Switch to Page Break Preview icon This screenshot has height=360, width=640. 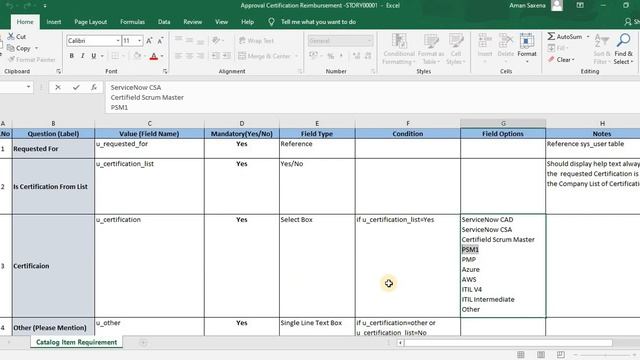pyautogui.click(x=561, y=355)
